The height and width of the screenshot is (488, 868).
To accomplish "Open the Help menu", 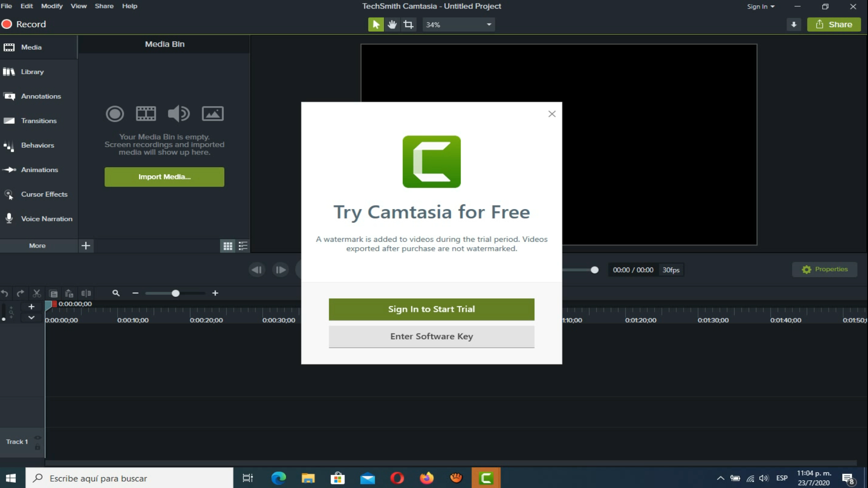I will coord(130,6).
